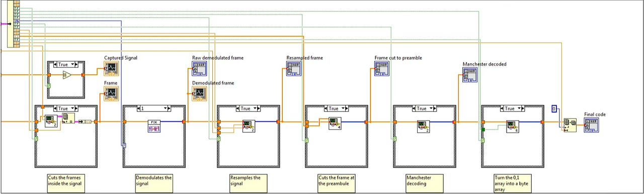Click the array function beside frame-cutting subVI
Image resolution: width=644 pixels, height=194 pixels.
point(68,119)
